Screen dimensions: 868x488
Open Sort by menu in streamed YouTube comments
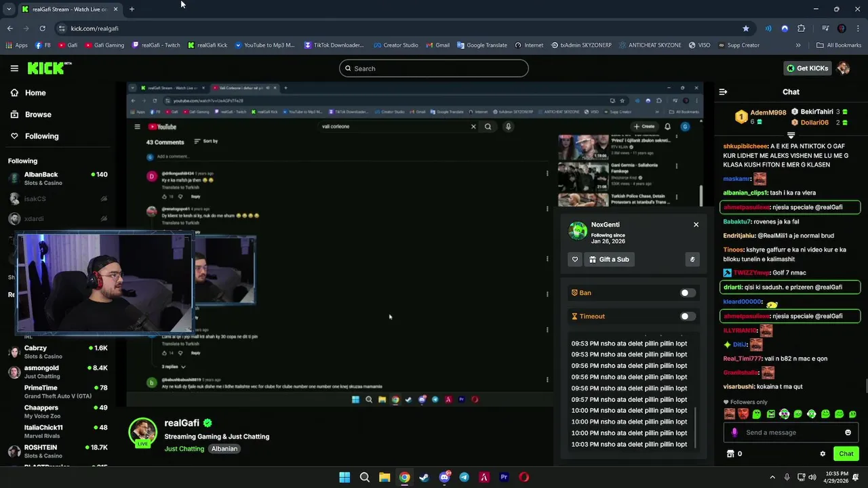[x=206, y=141]
